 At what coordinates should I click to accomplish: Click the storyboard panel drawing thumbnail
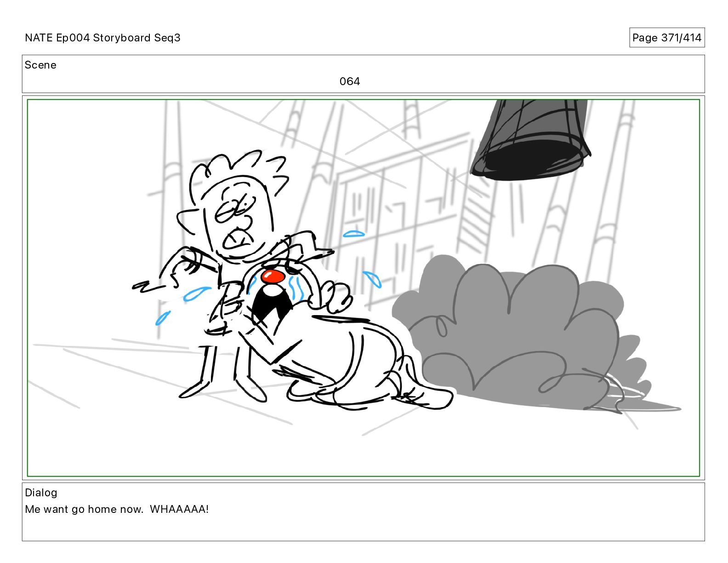[x=364, y=288]
